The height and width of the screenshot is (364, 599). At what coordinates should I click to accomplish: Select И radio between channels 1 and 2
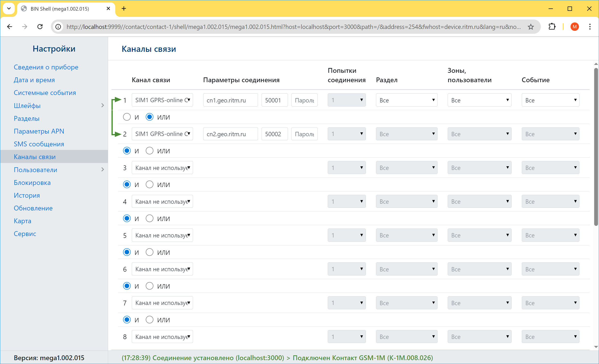click(x=127, y=117)
